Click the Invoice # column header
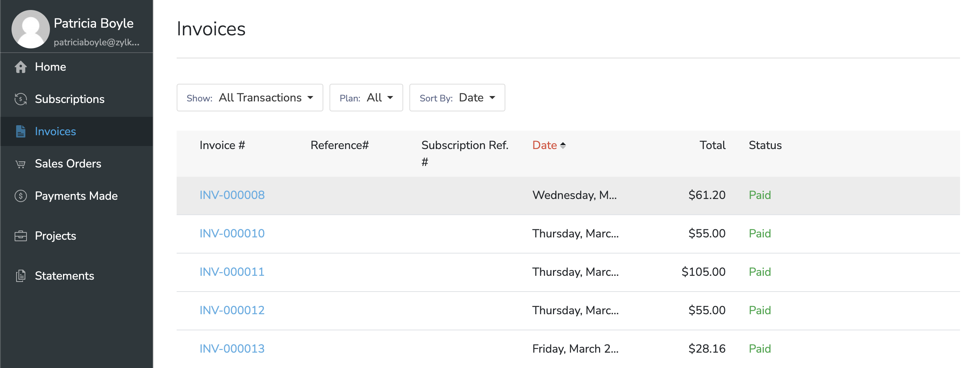The image size is (980, 368). (223, 145)
